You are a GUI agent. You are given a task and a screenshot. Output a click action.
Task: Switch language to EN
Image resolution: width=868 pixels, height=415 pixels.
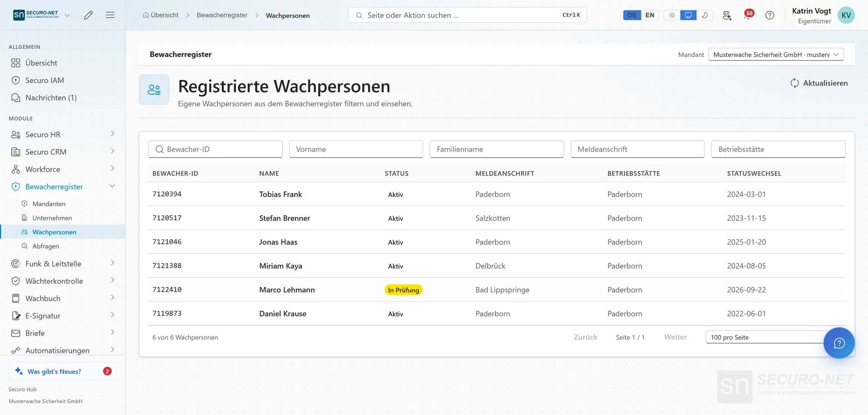click(x=650, y=15)
